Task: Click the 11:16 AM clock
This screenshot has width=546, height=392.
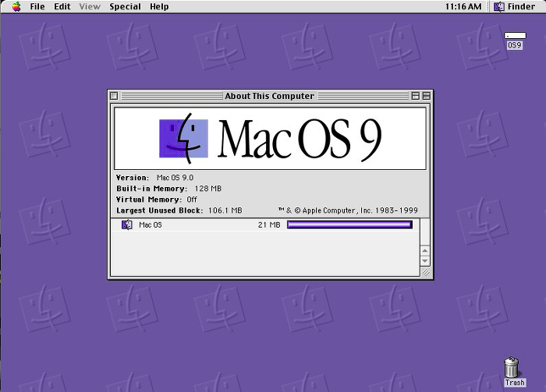Action: tap(463, 6)
